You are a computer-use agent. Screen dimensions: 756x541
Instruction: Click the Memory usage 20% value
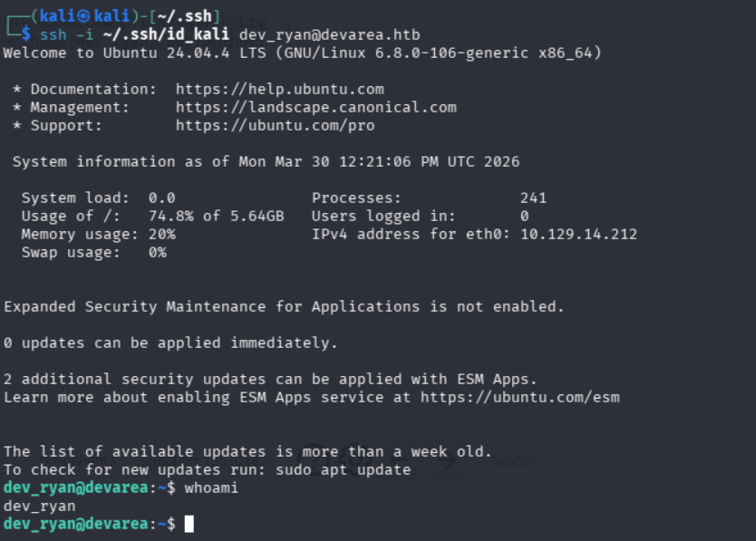(x=161, y=234)
